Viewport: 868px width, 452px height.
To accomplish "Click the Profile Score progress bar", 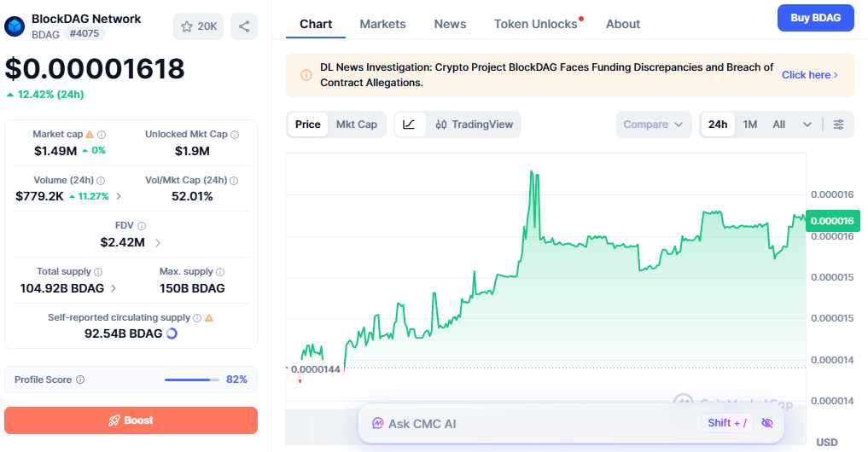I will click(x=191, y=380).
